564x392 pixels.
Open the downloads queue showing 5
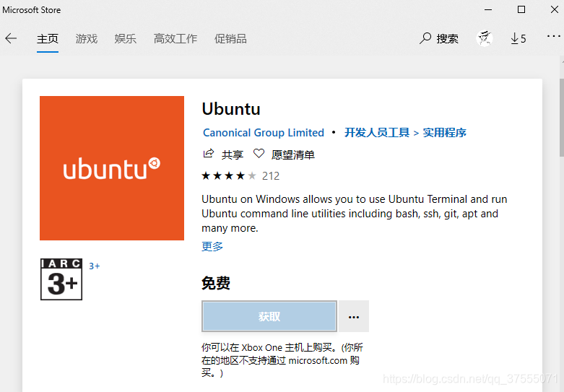pyautogui.click(x=519, y=38)
